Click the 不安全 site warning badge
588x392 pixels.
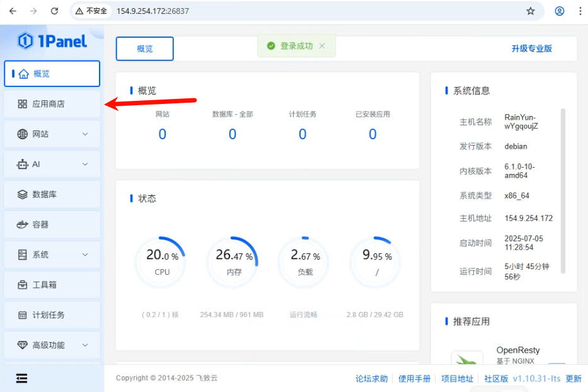[91, 11]
